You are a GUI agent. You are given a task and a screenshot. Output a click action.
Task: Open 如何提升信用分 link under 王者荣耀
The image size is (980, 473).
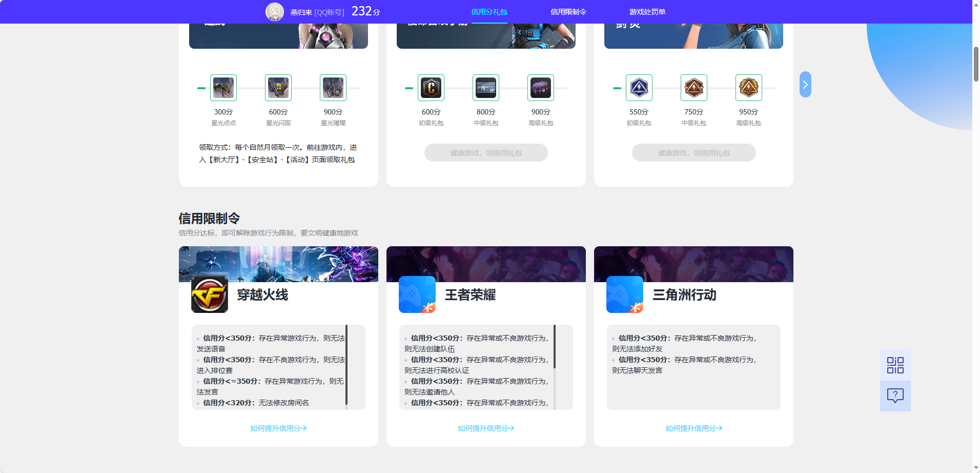tap(486, 428)
